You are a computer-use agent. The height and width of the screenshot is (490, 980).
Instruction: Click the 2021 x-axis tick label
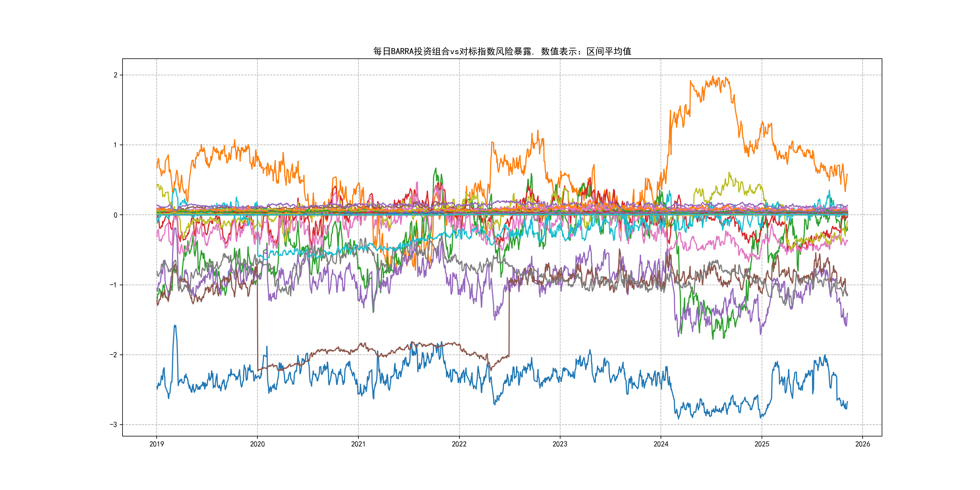(358, 444)
